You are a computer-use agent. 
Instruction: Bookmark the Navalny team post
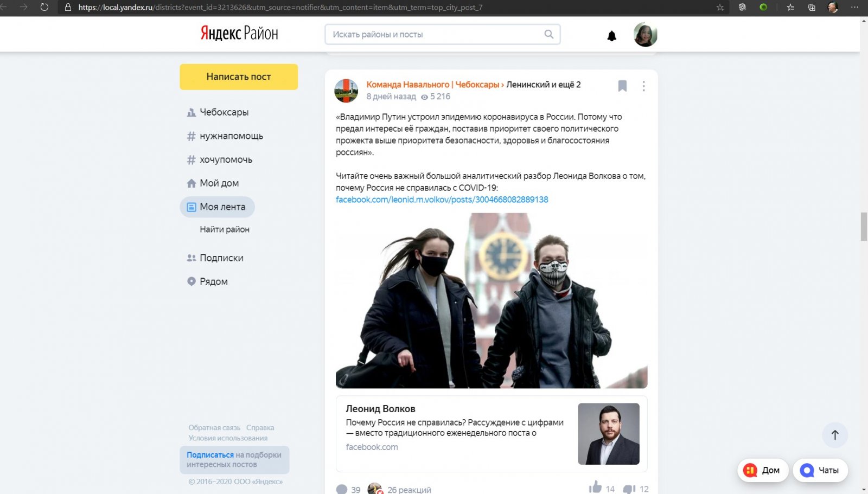(622, 86)
